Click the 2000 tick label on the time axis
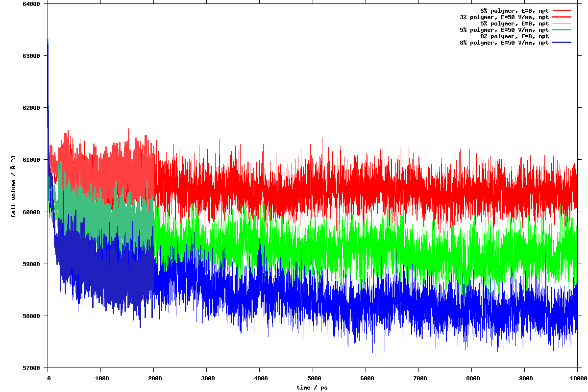588x392 pixels. (153, 378)
